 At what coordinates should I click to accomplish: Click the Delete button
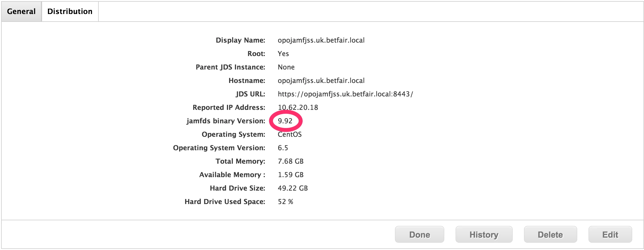coord(550,234)
